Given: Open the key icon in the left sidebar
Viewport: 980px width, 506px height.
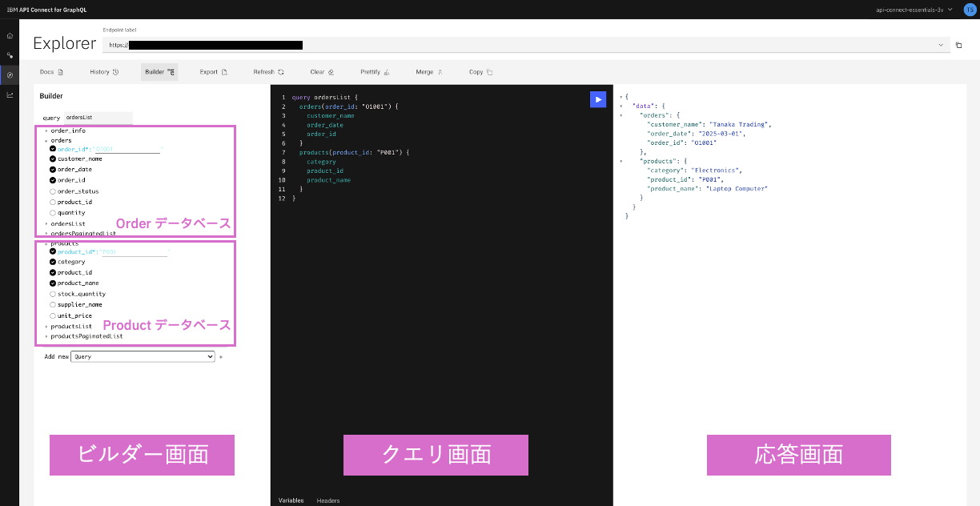Looking at the screenshot, I should [x=10, y=56].
